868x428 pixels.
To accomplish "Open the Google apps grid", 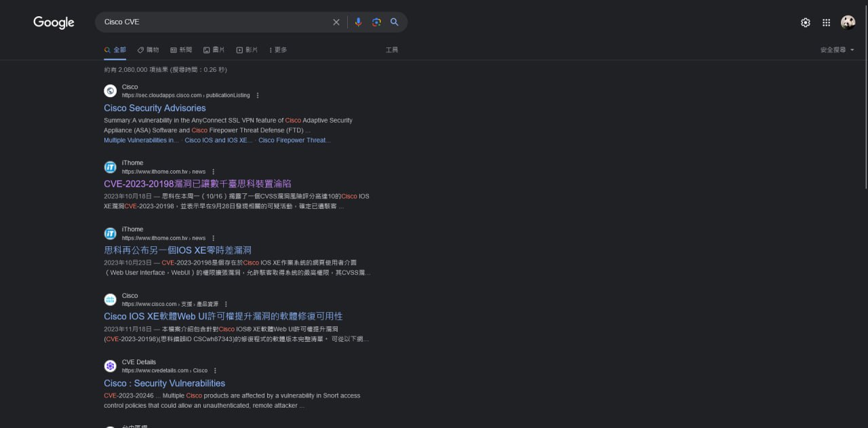I will [x=826, y=22].
